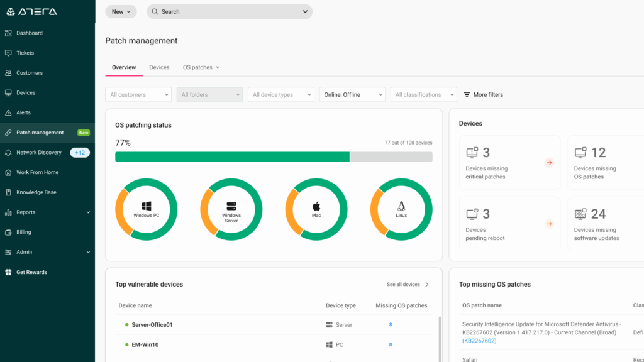Image resolution: width=644 pixels, height=362 pixels.
Task: Open the See all devices link
Action: [404, 284]
